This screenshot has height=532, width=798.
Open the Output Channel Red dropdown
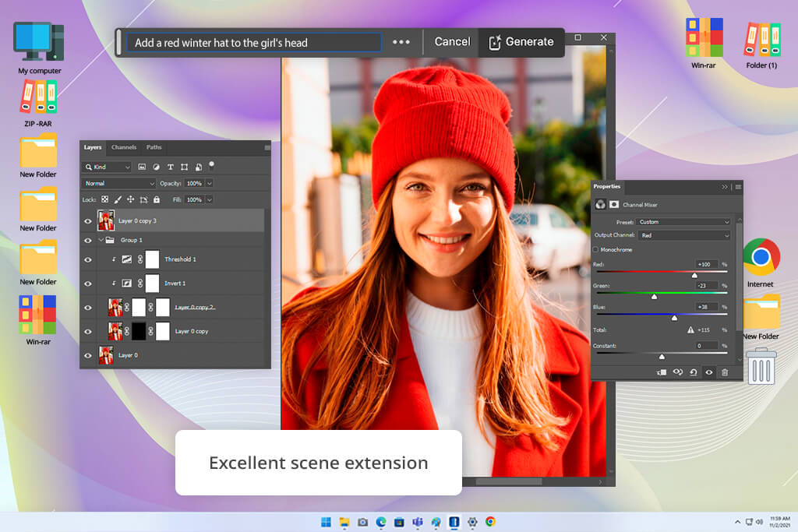pyautogui.click(x=684, y=235)
